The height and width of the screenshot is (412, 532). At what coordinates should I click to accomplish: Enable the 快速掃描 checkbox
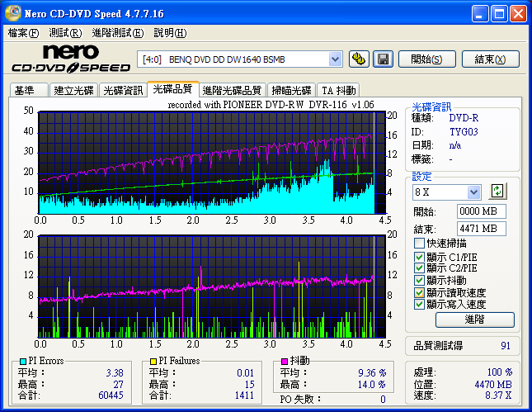tap(420, 244)
